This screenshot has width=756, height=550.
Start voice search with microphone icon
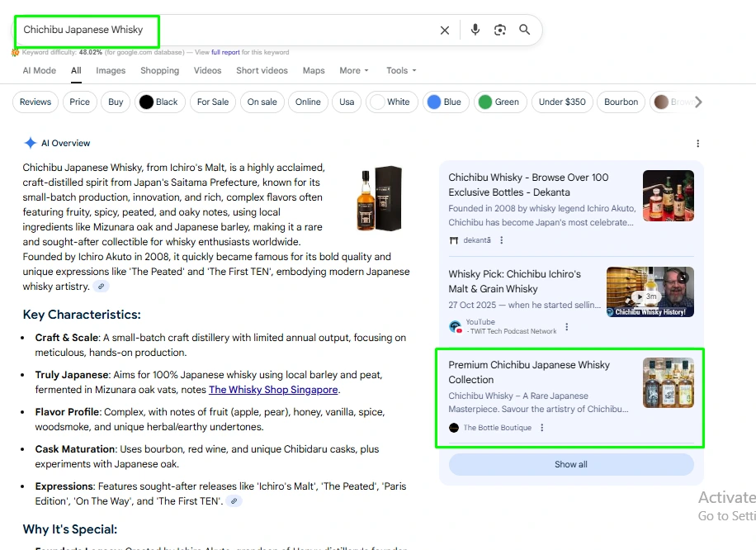click(475, 30)
